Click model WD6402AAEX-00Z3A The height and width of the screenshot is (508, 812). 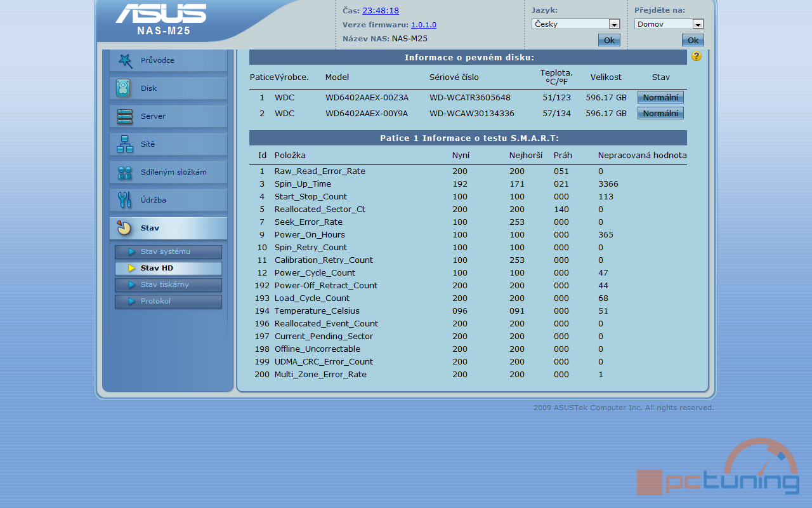[367, 98]
